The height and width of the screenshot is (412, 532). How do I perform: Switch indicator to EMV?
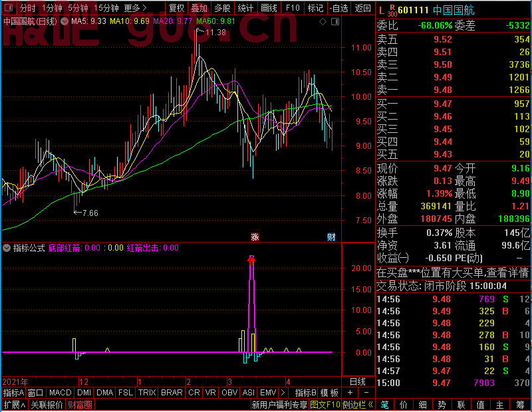pos(268,393)
